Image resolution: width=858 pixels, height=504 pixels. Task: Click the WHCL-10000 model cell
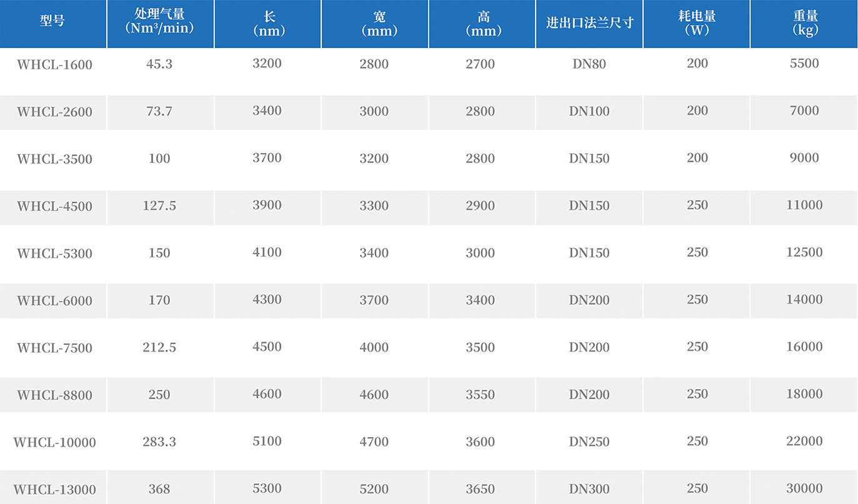[x=54, y=443]
